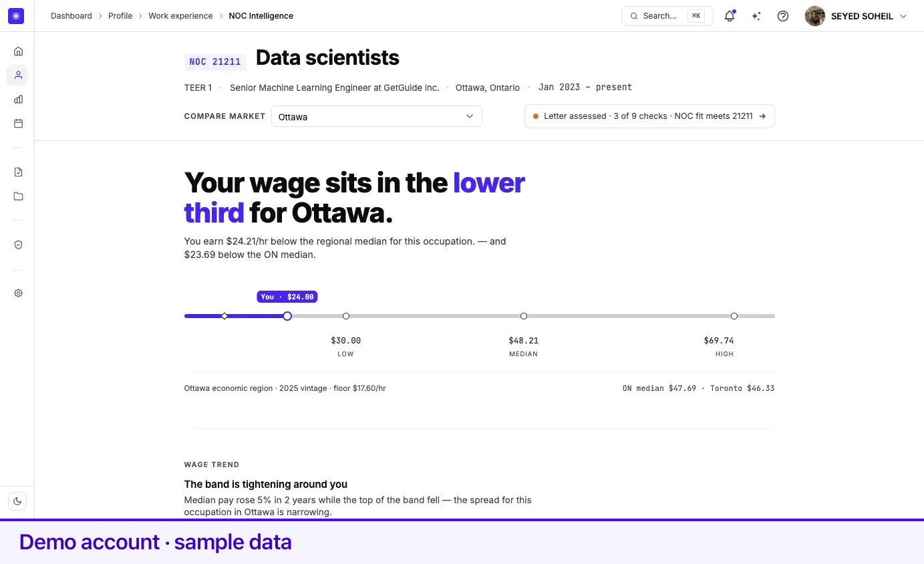This screenshot has width=924, height=564.
Task: Select the Profile person icon in the sidebar
Action: tap(18, 76)
